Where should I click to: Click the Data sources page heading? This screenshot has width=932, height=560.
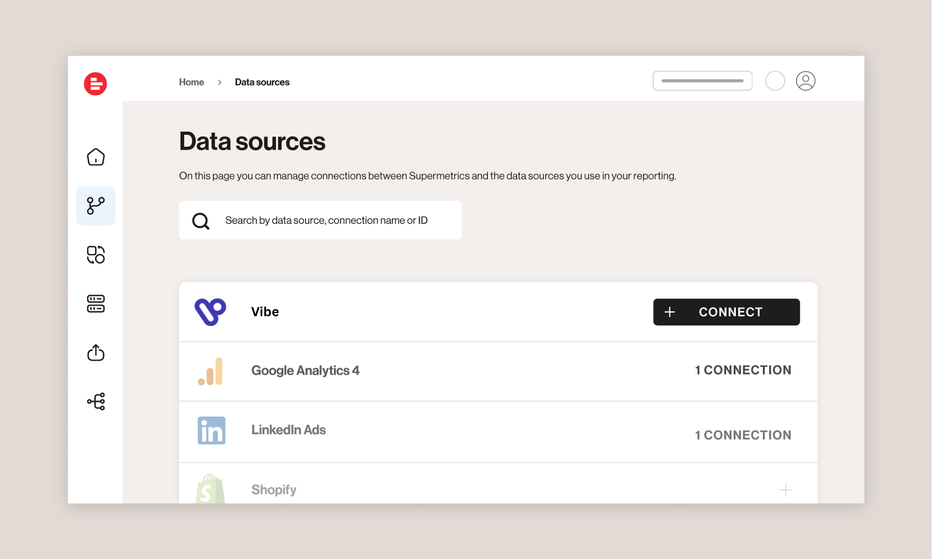252,141
